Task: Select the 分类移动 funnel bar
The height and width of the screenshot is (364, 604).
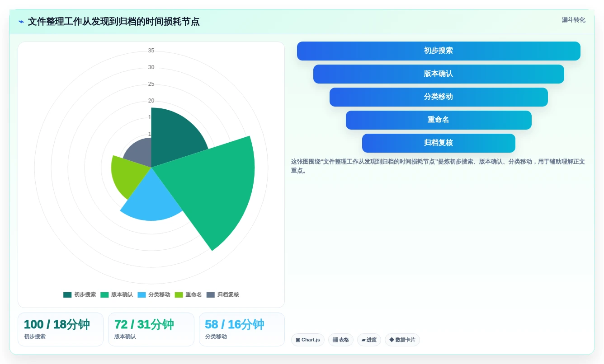Action: coord(439,97)
